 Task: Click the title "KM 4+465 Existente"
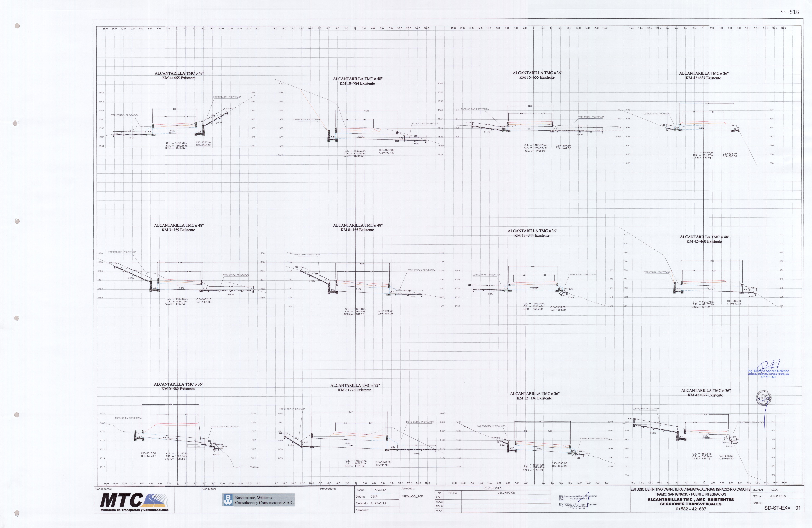(x=179, y=78)
